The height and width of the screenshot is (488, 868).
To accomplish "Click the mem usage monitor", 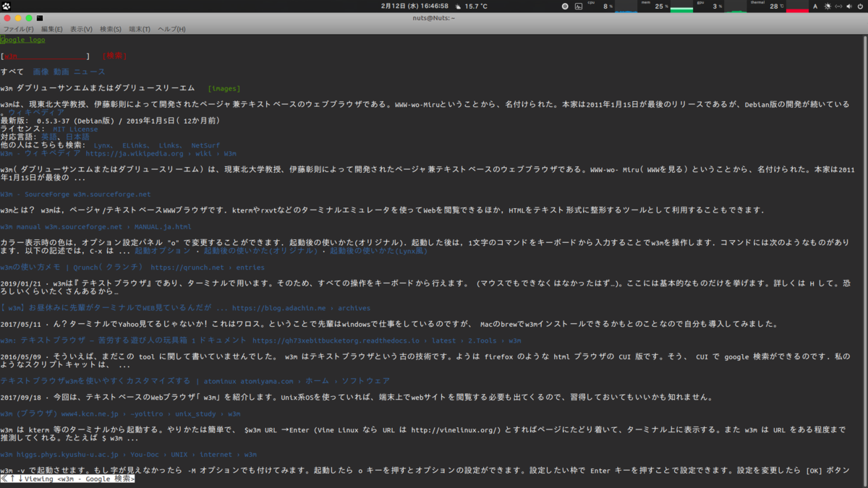I will tap(665, 6).
